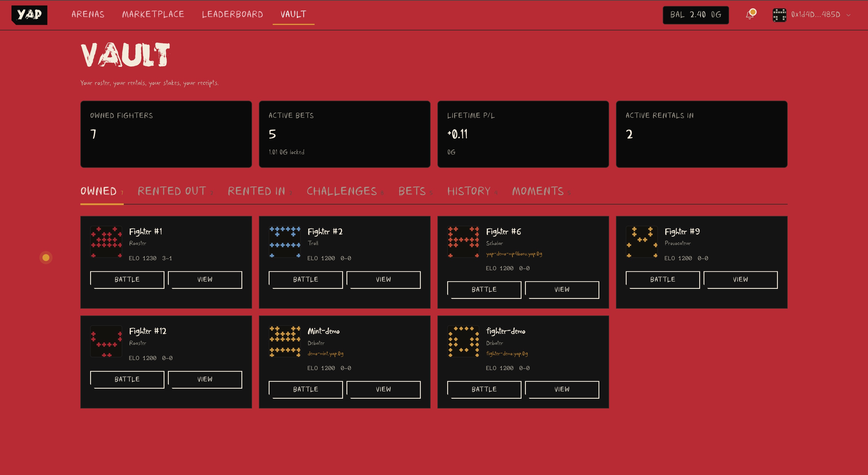Switch to the Rented In tab
The image size is (868, 475).
pyautogui.click(x=260, y=191)
